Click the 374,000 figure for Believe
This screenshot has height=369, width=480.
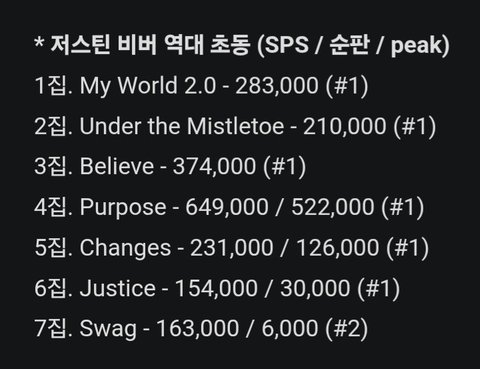tap(214, 167)
